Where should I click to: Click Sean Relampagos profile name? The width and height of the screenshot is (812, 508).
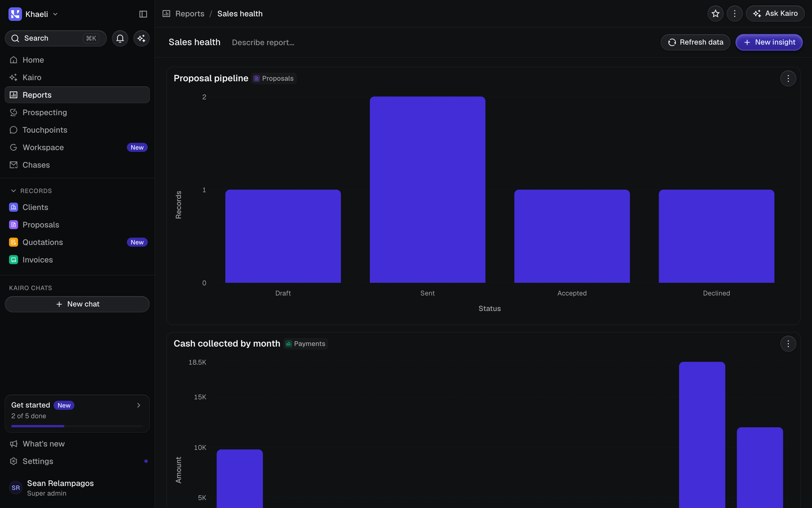click(x=60, y=483)
